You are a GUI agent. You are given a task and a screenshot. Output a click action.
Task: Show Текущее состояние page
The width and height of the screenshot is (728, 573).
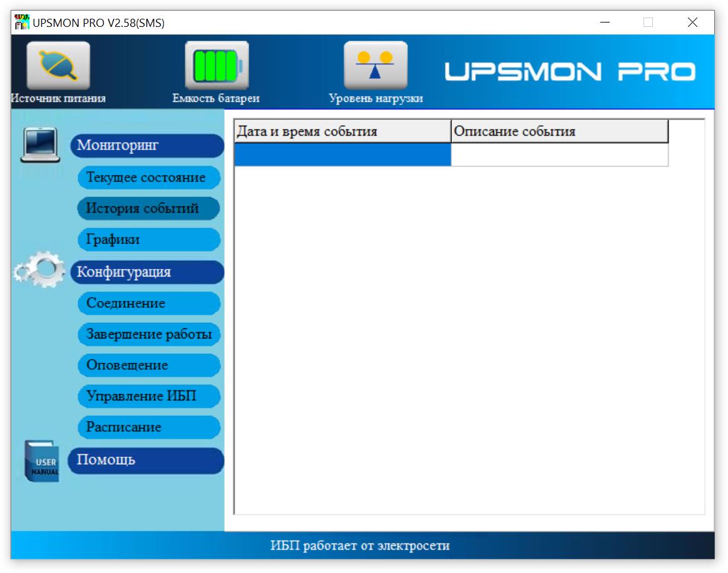click(148, 177)
